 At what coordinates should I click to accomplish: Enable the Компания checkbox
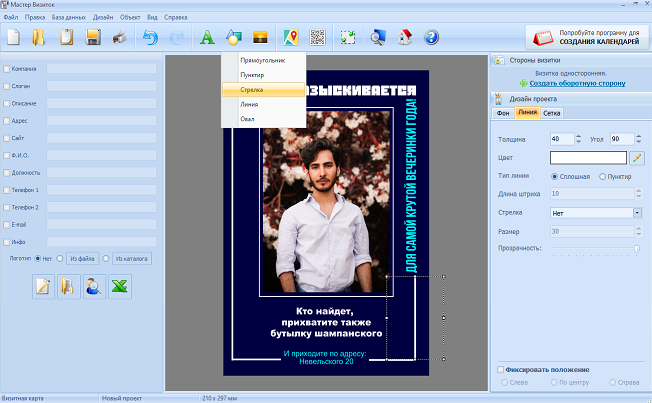tap(7, 69)
